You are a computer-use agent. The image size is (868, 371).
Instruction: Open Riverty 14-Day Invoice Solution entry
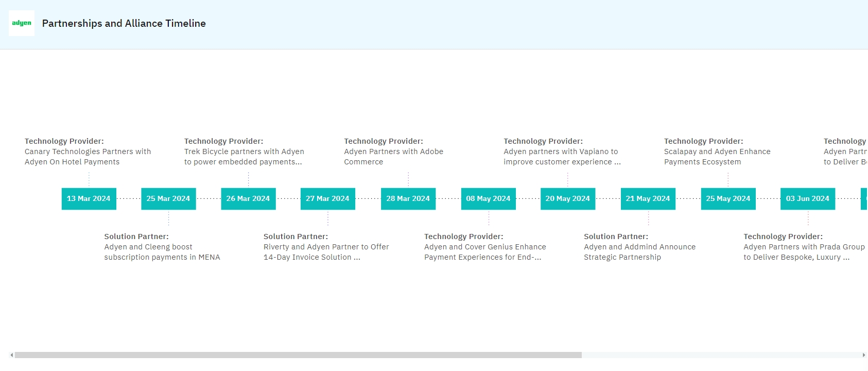click(326, 252)
